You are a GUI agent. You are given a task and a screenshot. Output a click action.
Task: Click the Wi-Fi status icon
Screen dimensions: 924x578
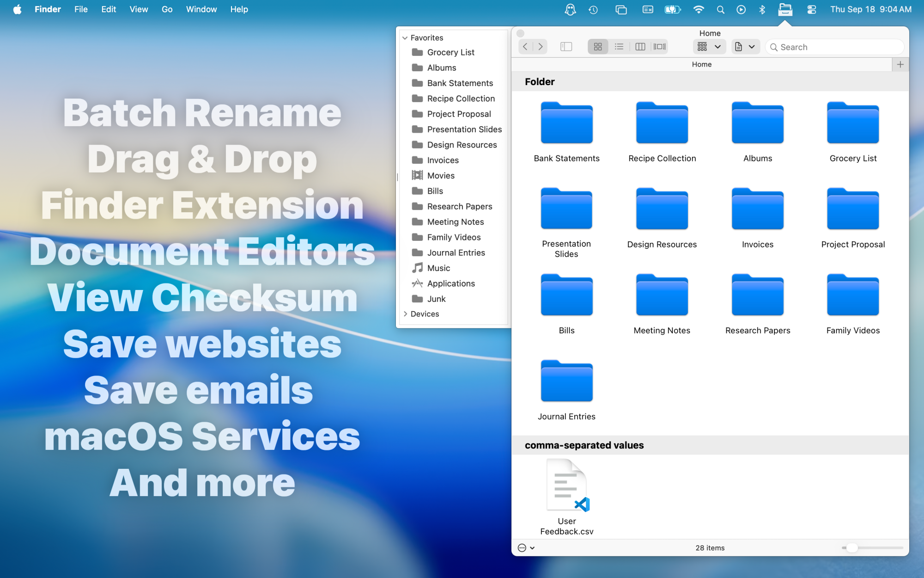tap(699, 9)
